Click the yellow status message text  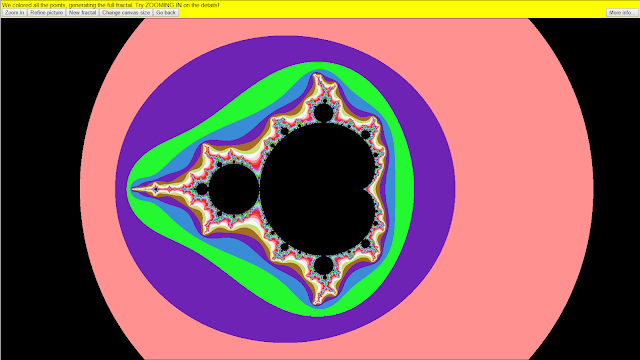(x=111, y=5)
